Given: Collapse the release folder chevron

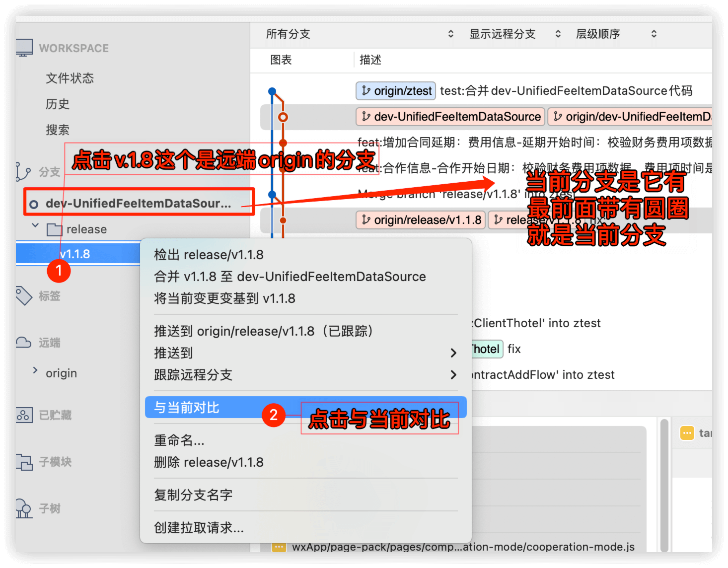Looking at the screenshot, I should click(35, 225).
